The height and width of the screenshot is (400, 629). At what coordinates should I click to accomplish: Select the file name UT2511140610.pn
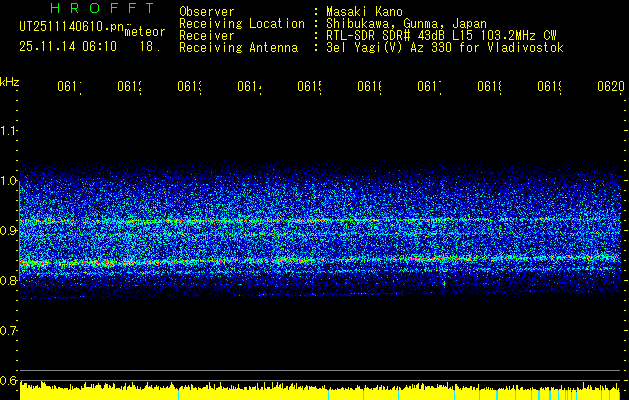click(x=71, y=27)
